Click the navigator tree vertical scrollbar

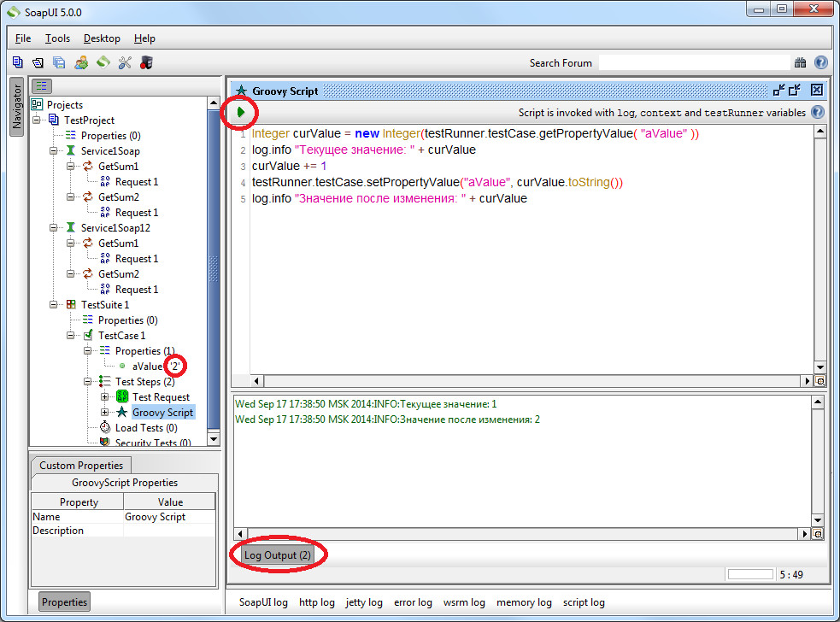pos(214,256)
